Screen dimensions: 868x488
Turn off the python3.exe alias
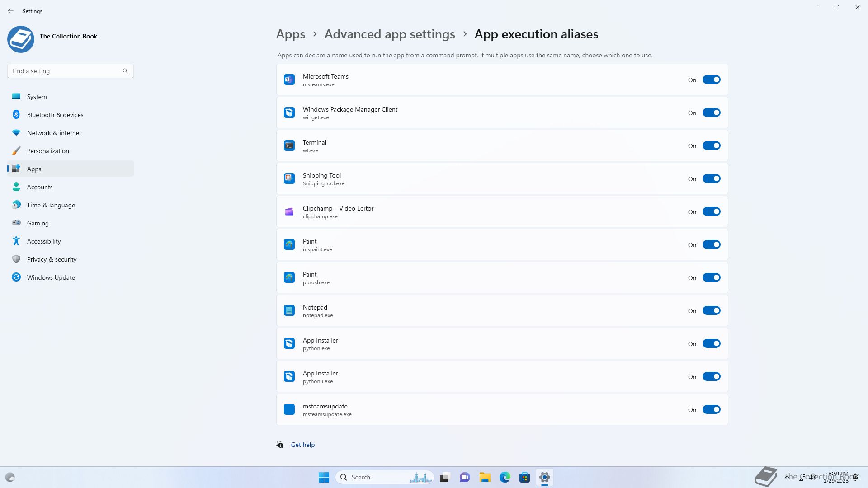[x=711, y=376]
